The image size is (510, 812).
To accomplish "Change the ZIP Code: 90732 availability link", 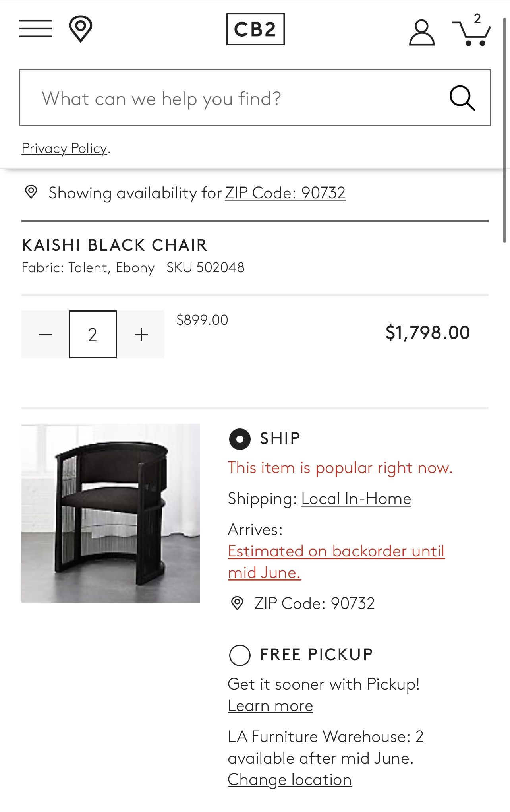I will 285,193.
